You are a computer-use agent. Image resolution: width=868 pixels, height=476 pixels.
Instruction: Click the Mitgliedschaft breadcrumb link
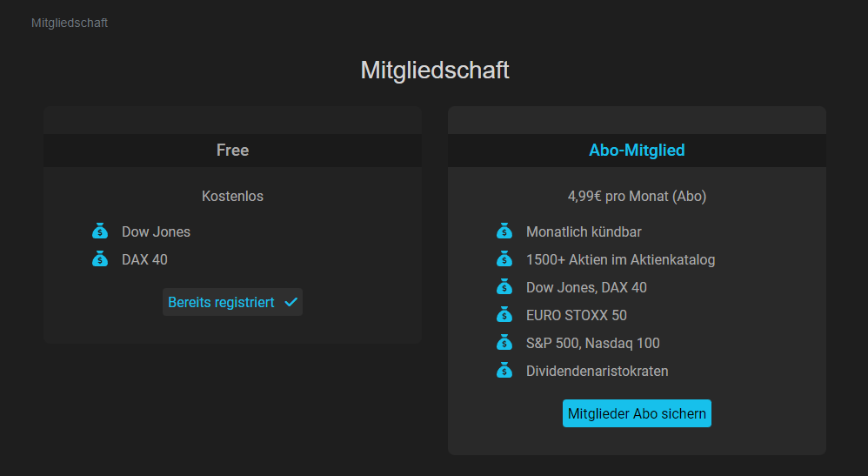pos(70,23)
